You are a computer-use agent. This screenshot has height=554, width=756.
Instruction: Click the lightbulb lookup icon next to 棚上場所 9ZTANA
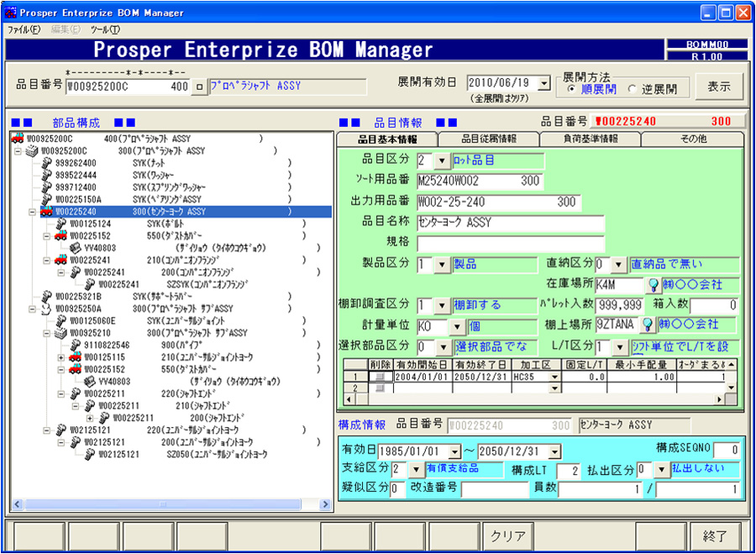pos(649,324)
